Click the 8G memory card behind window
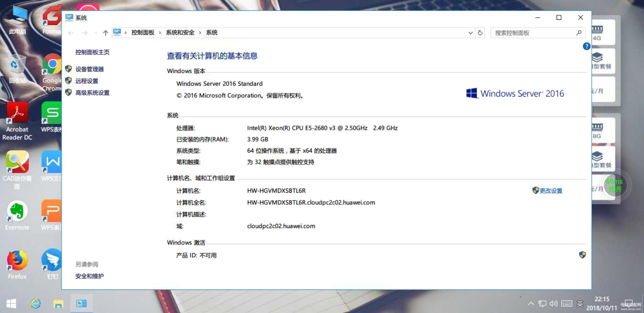644x313 pixels. pyautogui.click(x=603, y=130)
